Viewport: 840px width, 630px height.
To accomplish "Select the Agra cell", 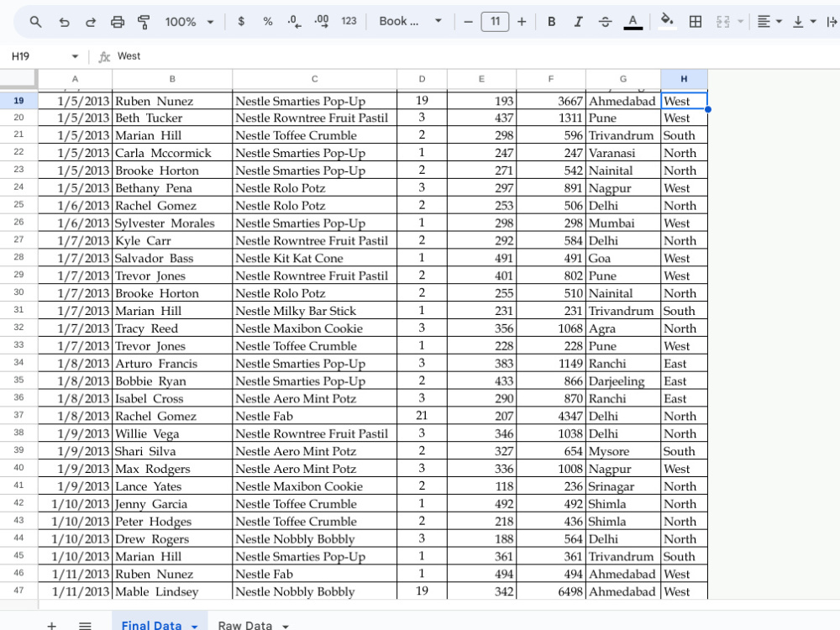I will (x=623, y=328).
